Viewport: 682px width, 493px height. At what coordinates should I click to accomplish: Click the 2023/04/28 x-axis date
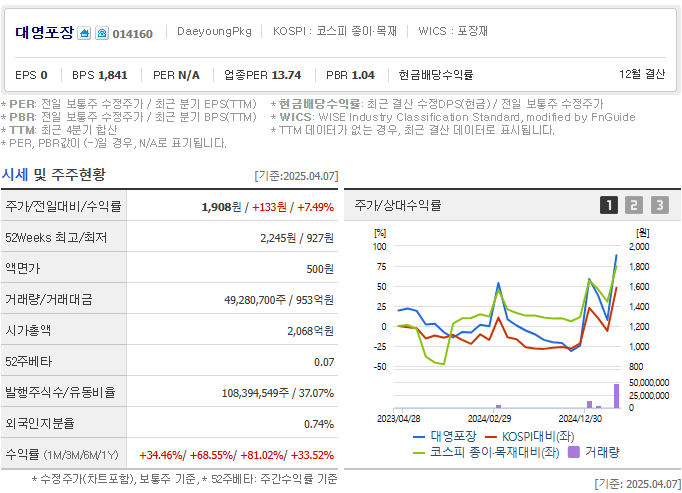coord(398,419)
